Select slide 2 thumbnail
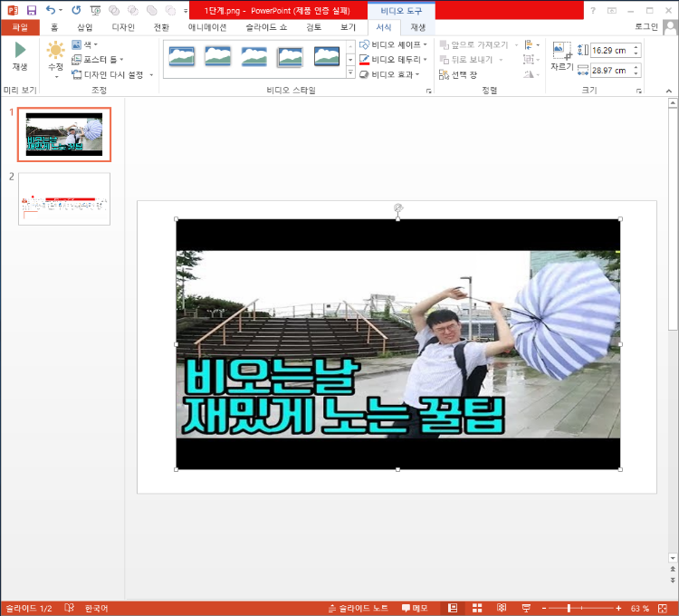The width and height of the screenshot is (679, 616). point(64,198)
